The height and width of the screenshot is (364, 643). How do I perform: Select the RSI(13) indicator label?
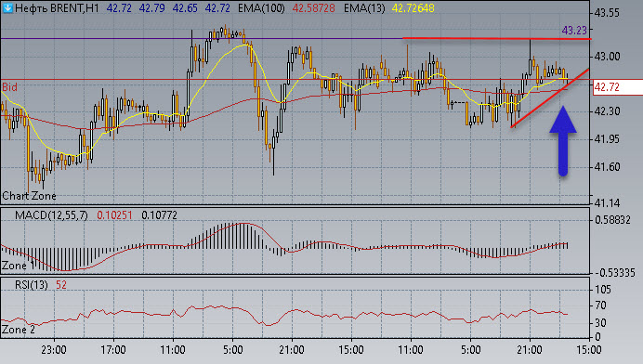pos(32,285)
